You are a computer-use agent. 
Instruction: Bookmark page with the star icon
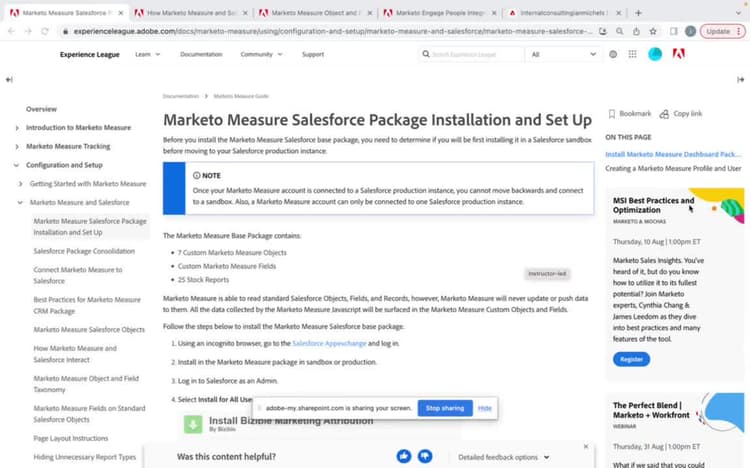653,31
